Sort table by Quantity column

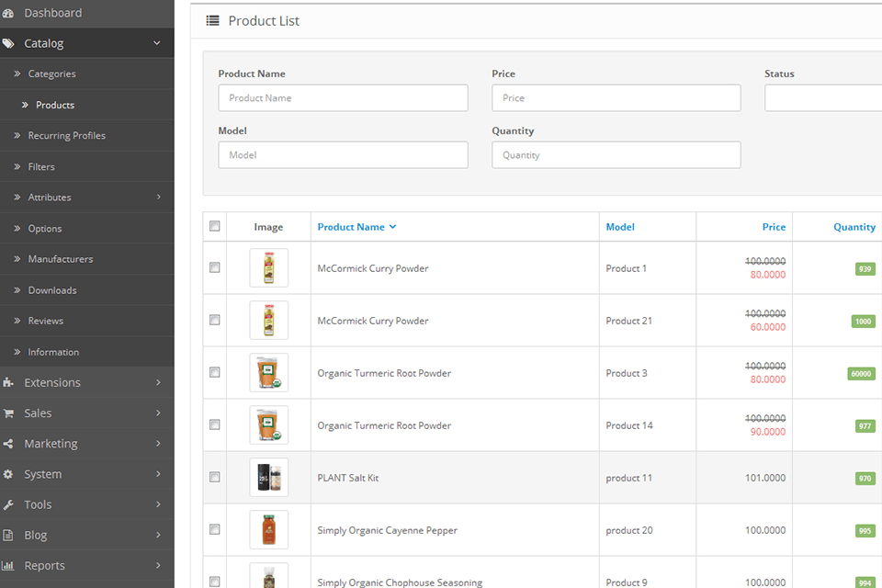tap(854, 227)
